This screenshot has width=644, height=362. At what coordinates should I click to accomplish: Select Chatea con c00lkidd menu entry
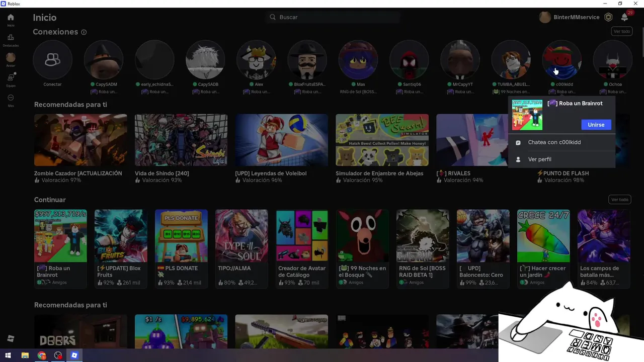click(561, 142)
